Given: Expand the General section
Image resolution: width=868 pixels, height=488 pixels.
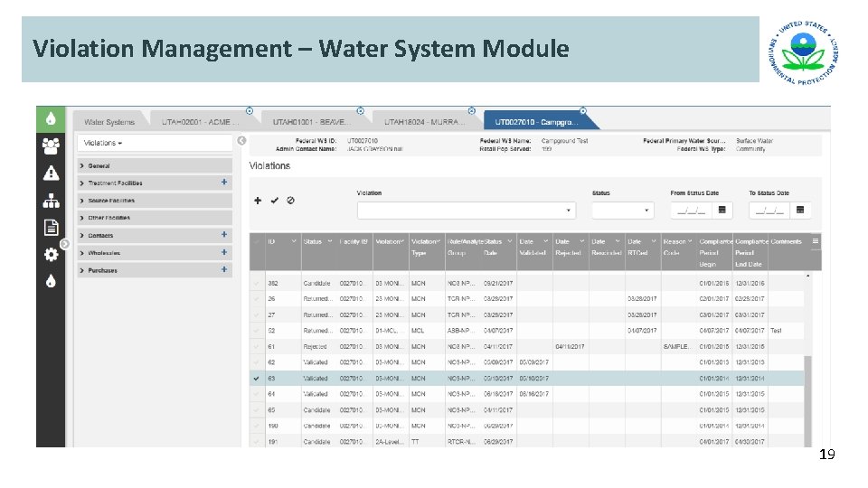Looking at the screenshot, I should pos(155,165).
